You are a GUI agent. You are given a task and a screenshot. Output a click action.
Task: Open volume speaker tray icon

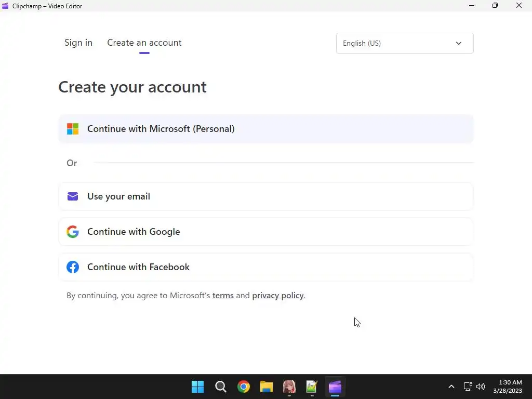(x=481, y=387)
